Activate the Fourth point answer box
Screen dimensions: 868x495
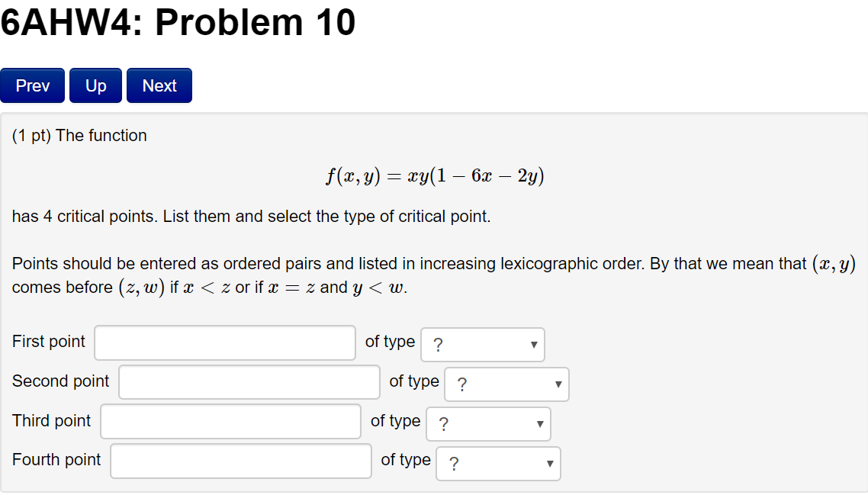coord(240,461)
